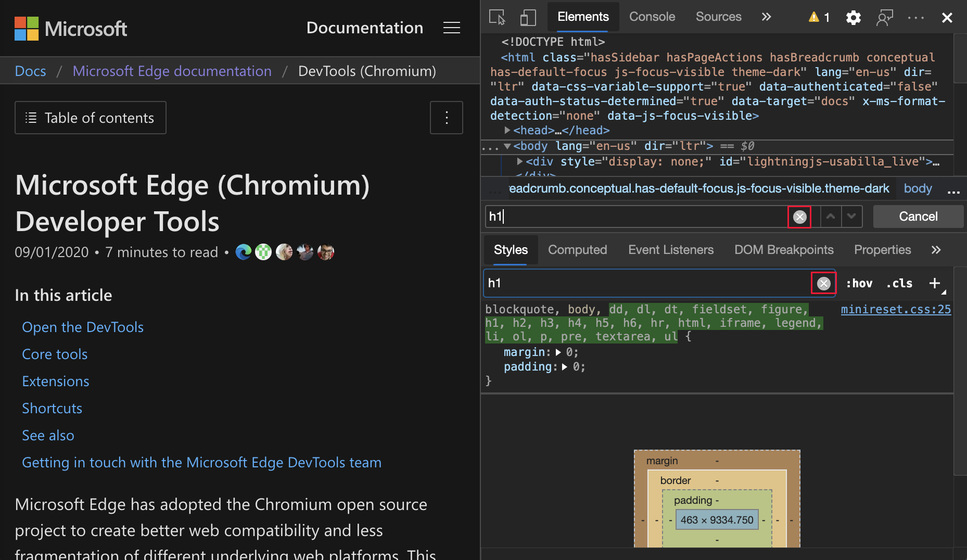The height and width of the screenshot is (560, 967).
Task: Open DevTools settings gear
Action: pos(854,17)
